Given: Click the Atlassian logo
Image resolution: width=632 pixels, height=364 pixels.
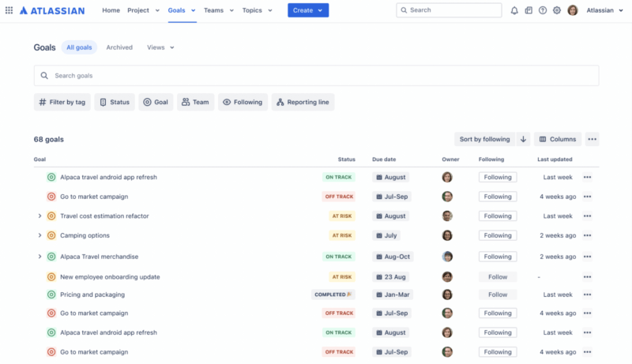Looking at the screenshot, I should [52, 10].
